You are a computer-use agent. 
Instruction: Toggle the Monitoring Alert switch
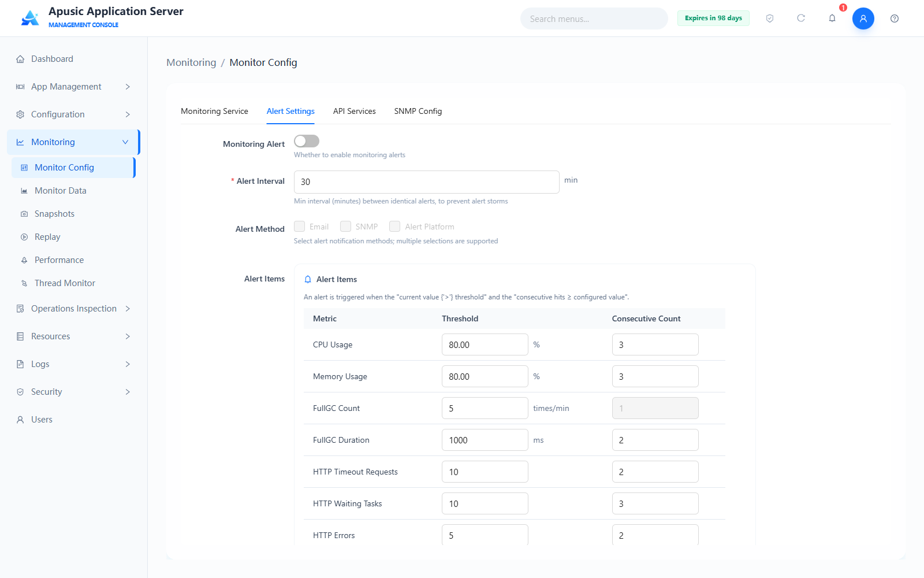coord(307,141)
